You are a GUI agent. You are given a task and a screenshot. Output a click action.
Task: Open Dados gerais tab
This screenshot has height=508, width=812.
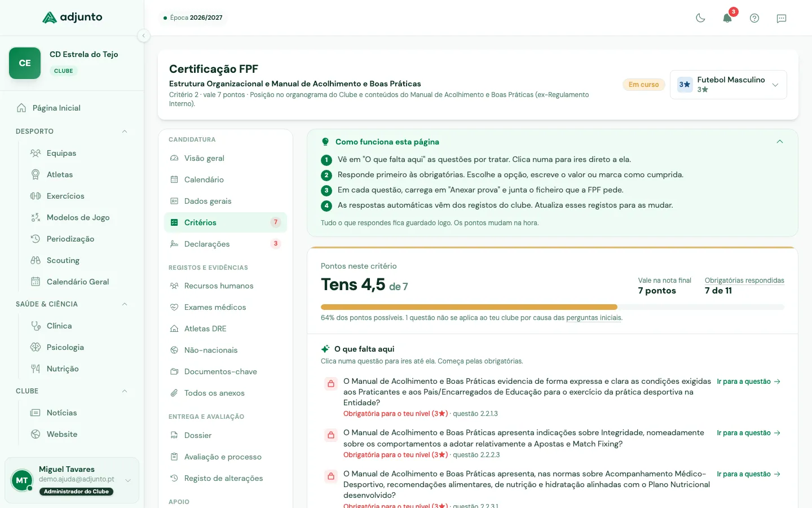pyautogui.click(x=226, y=201)
